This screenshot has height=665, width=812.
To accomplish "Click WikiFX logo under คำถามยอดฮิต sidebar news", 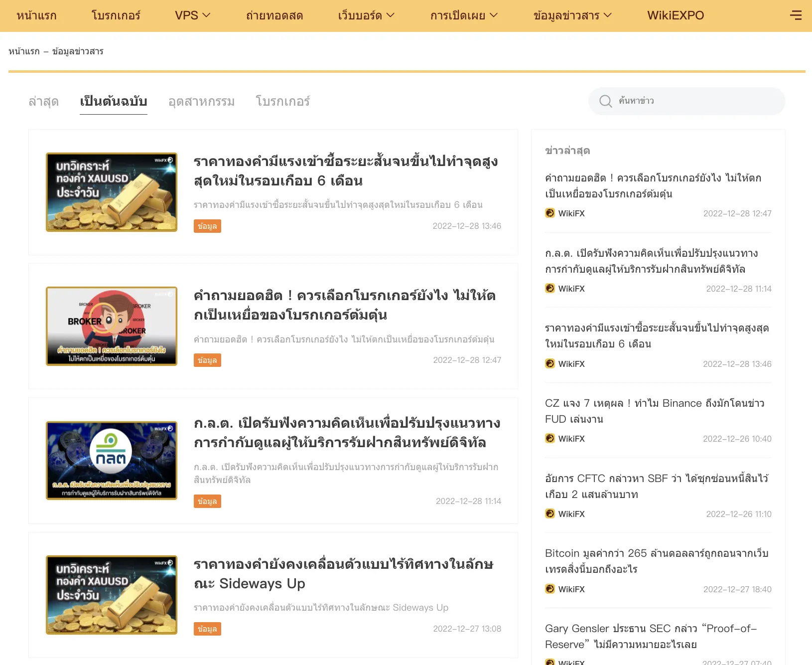I will coord(550,213).
